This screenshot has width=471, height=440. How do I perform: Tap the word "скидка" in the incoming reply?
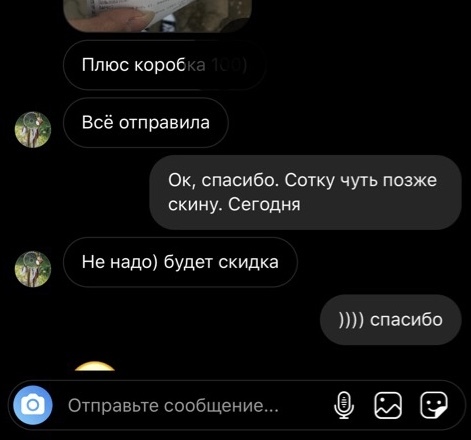(x=248, y=262)
